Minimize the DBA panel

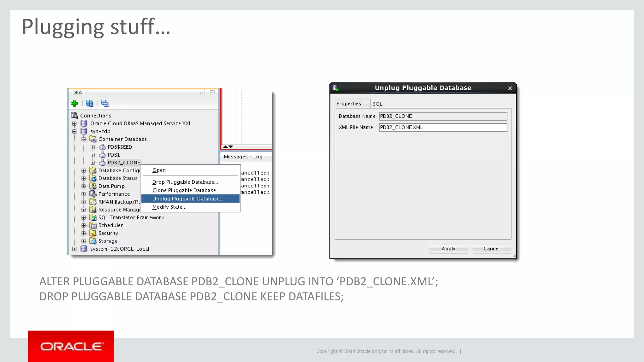tap(212, 92)
